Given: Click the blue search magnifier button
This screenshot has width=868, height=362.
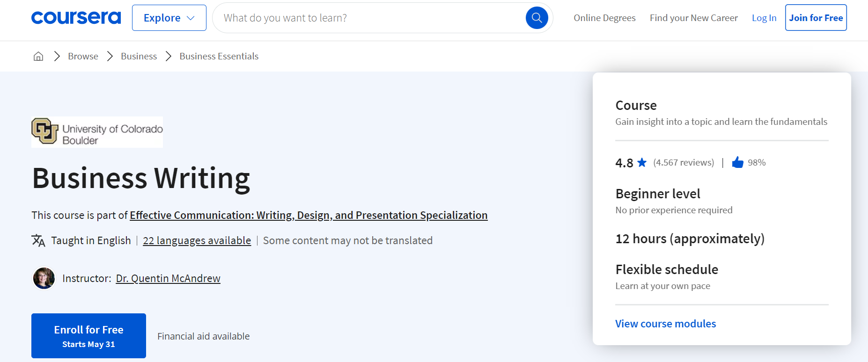Looking at the screenshot, I should click(537, 18).
